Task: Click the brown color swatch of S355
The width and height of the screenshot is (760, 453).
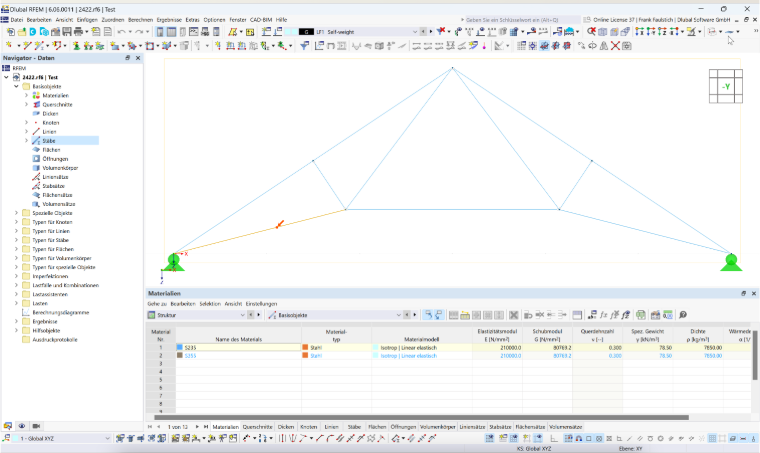Action: (x=180, y=356)
